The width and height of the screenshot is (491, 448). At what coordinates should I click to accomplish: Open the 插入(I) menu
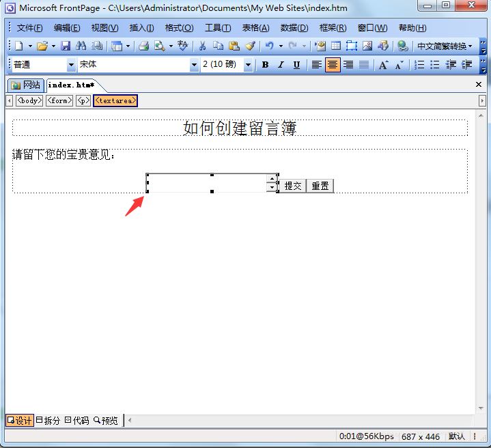coord(141,28)
